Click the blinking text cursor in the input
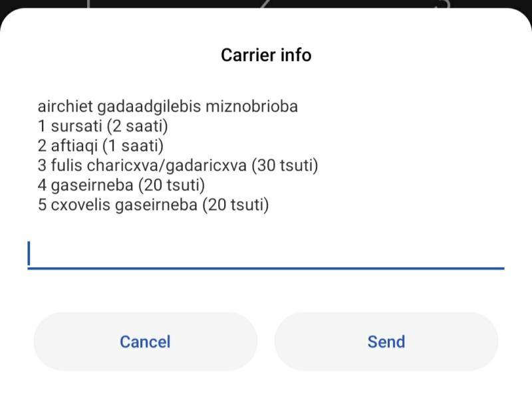 click(29, 253)
